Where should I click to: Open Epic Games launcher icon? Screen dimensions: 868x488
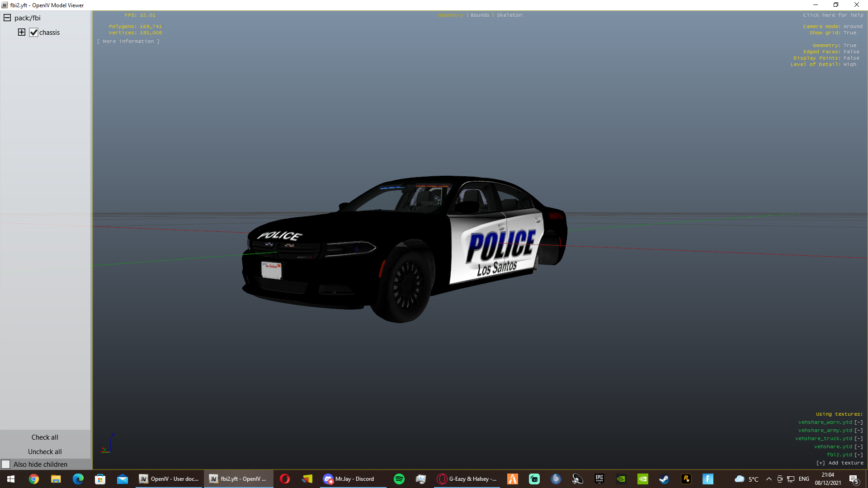click(x=599, y=479)
